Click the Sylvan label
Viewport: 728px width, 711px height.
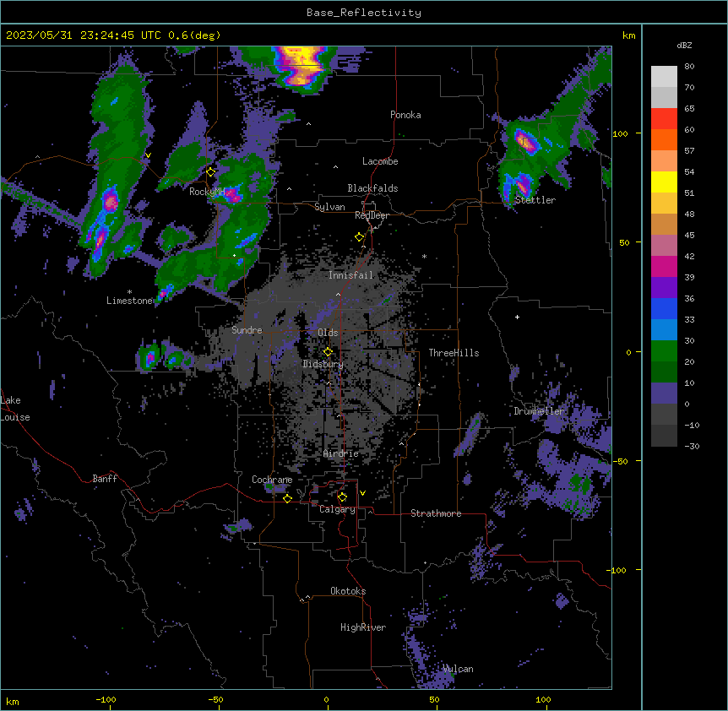point(329,207)
